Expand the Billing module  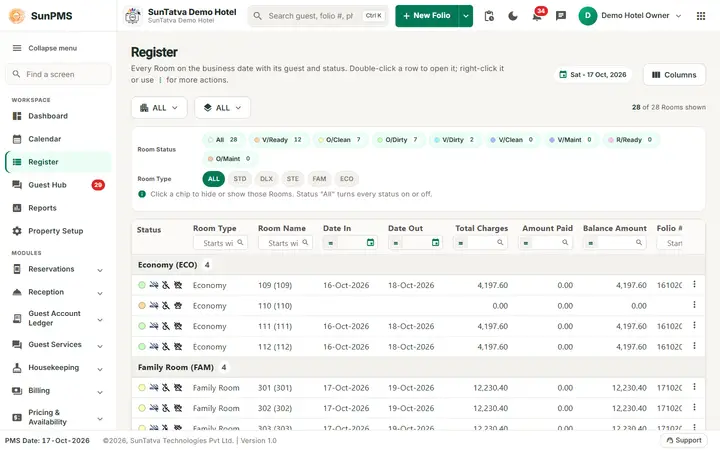58,391
